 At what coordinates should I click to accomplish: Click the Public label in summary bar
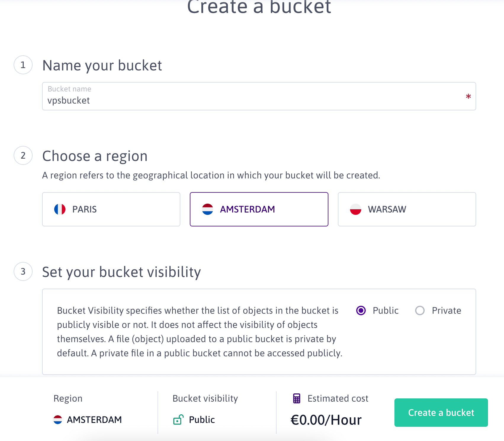(x=202, y=419)
